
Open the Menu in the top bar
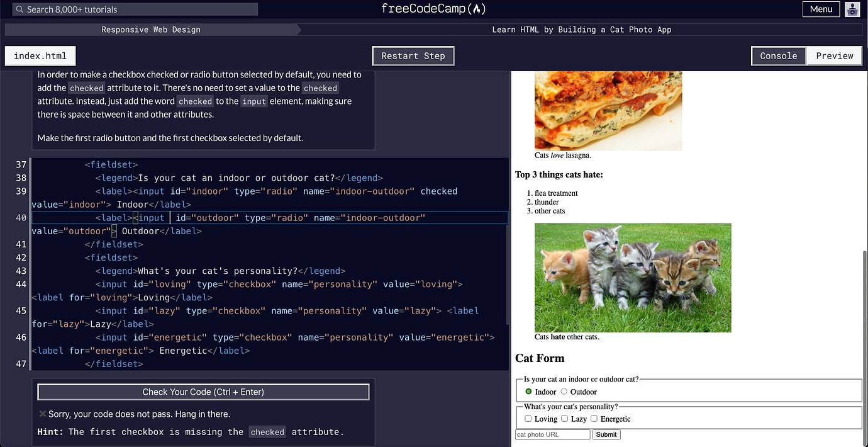(821, 9)
